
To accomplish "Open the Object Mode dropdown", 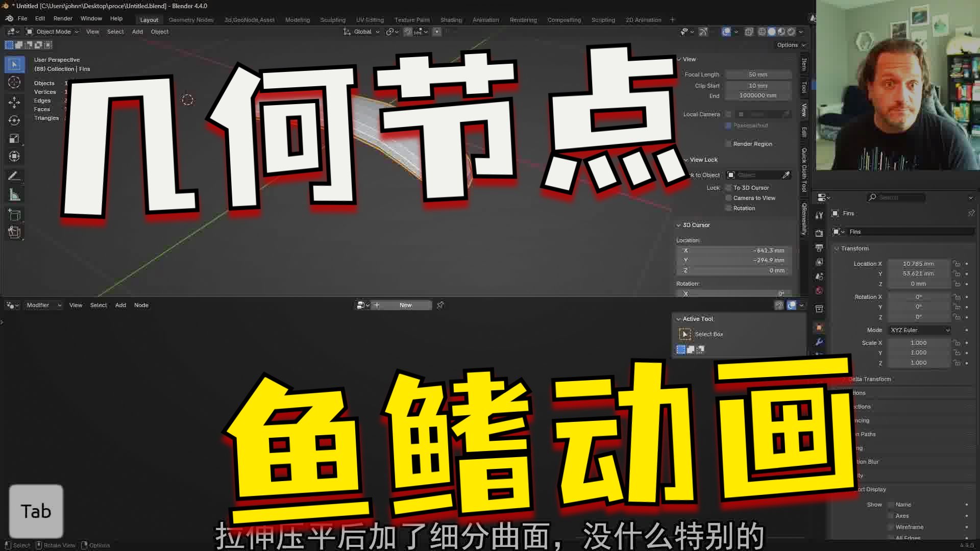I will (x=53, y=32).
